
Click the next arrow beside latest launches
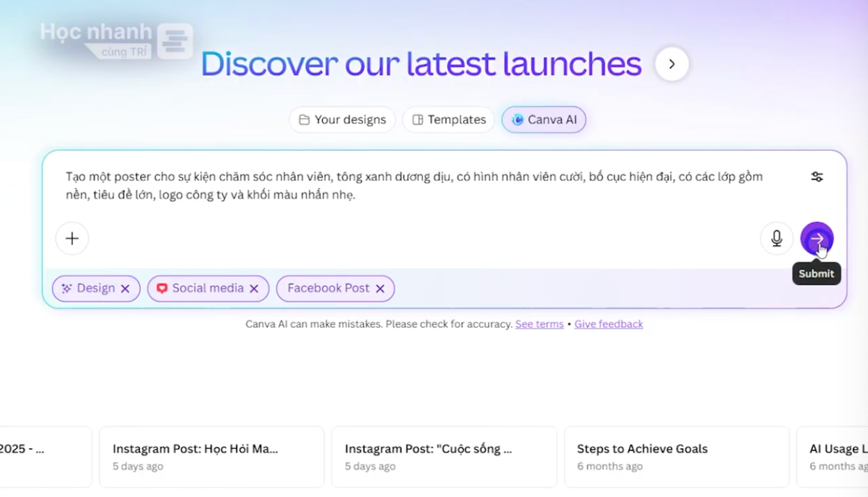coord(671,64)
